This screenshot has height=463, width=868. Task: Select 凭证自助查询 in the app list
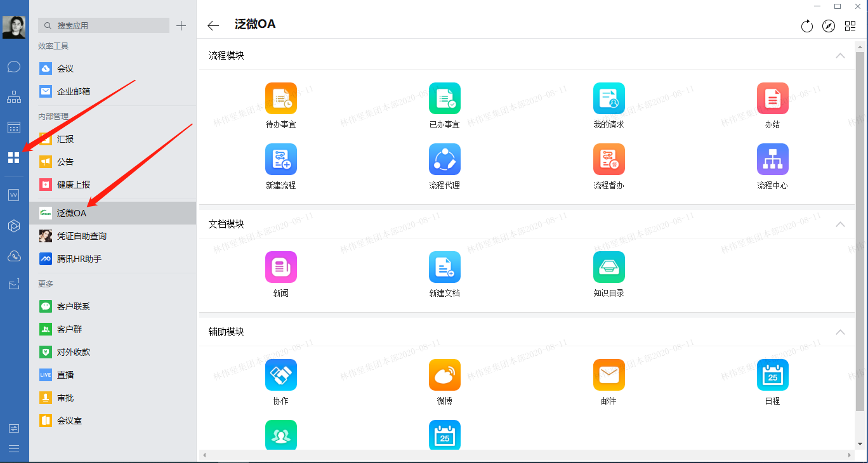(x=113, y=236)
